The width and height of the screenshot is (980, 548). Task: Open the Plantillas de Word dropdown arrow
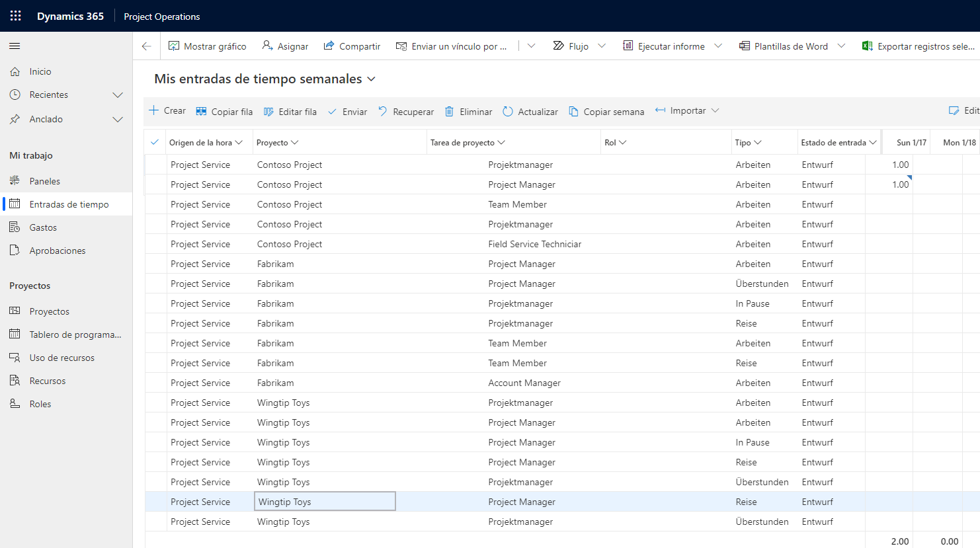click(841, 46)
